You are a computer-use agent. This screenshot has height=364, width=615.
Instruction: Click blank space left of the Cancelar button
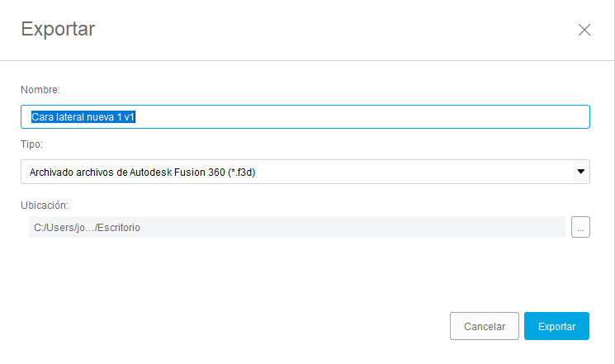(x=248, y=326)
